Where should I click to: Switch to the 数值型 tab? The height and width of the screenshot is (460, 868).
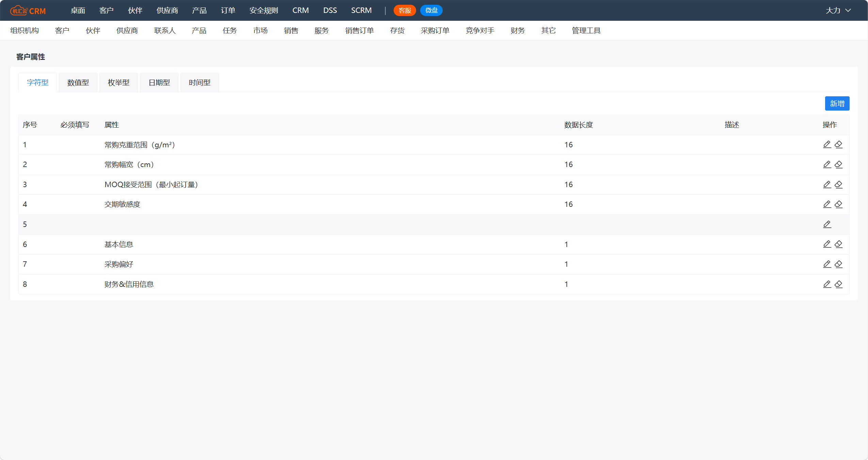pos(78,82)
